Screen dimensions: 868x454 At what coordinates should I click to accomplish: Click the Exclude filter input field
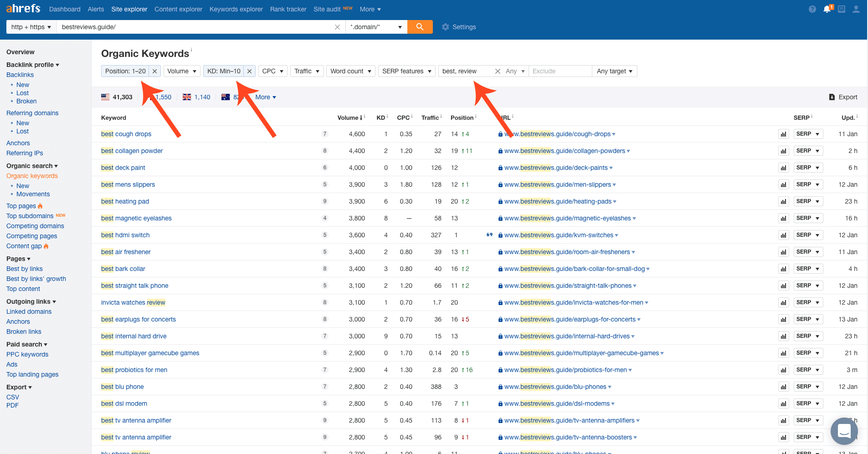coord(560,71)
